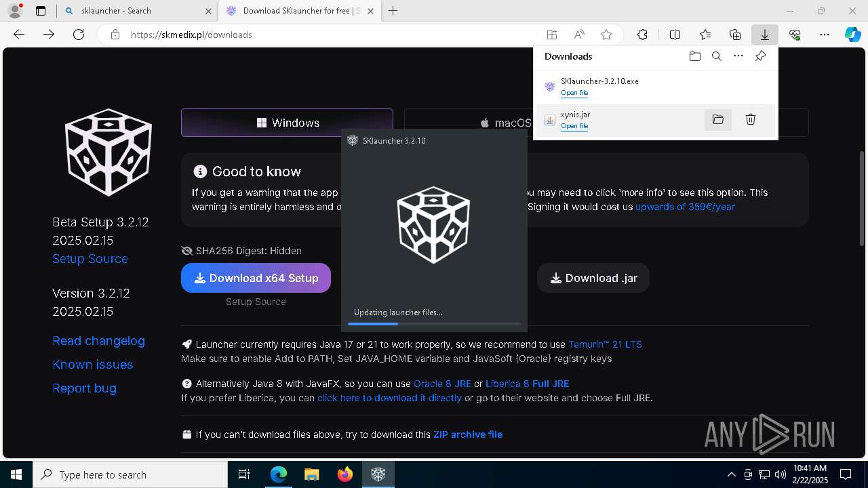Click the address bar URL
This screenshot has height=488, width=868.
click(191, 35)
